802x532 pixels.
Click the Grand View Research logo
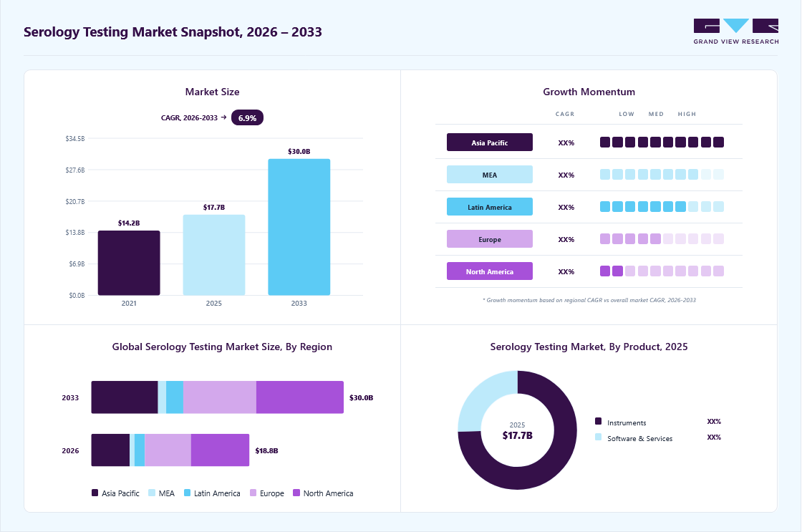736,32
